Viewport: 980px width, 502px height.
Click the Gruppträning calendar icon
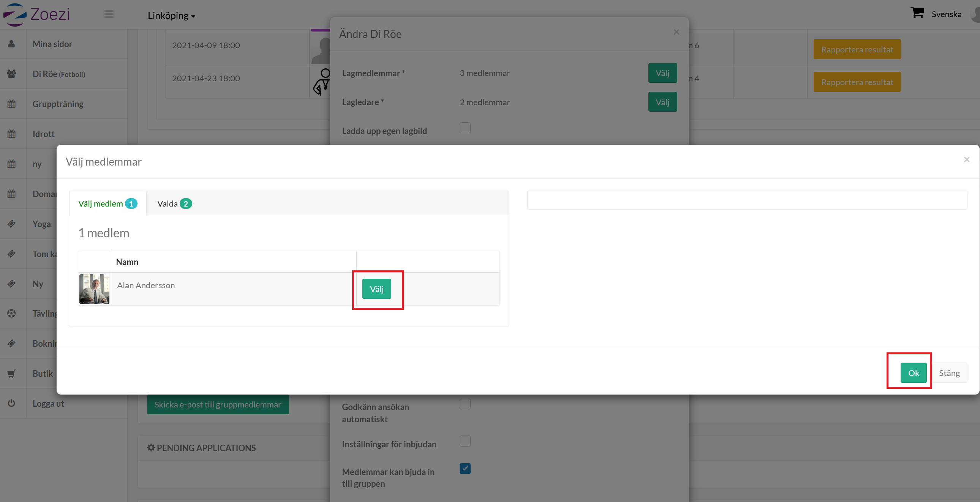coord(11,104)
